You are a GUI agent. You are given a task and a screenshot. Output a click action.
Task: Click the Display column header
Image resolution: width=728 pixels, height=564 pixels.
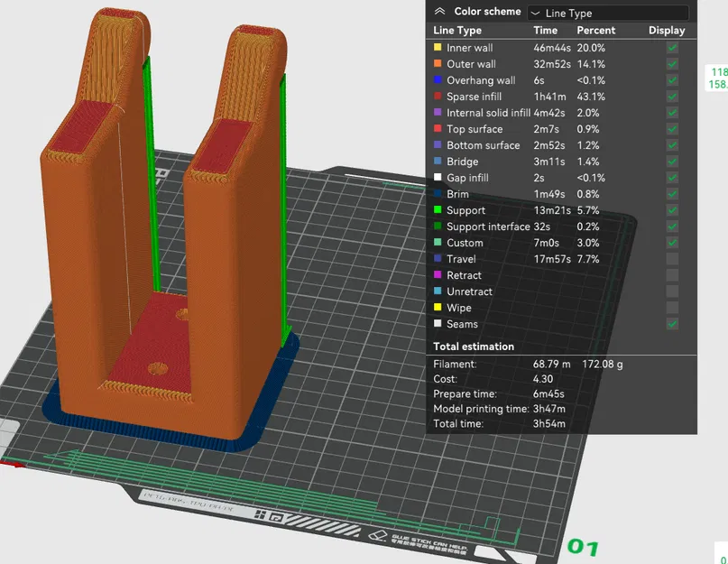click(x=667, y=30)
